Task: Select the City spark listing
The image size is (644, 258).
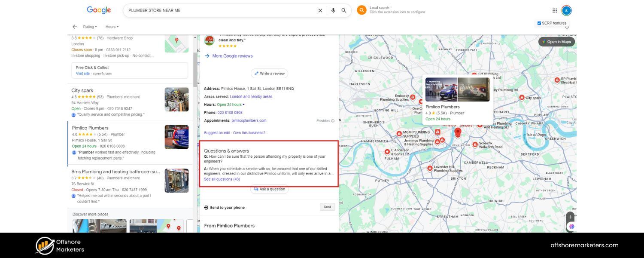Action: [x=82, y=91]
